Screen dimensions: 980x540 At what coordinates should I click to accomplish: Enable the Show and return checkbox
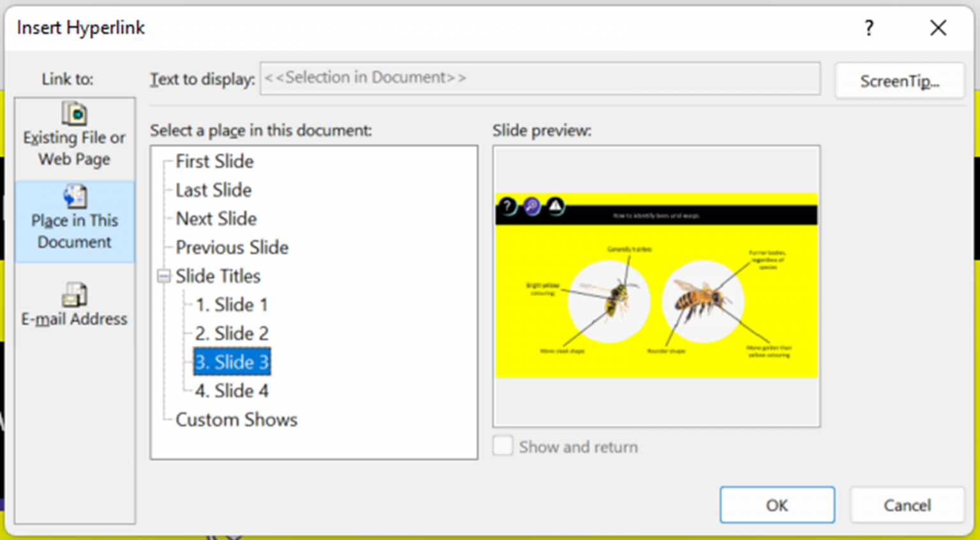pos(502,446)
